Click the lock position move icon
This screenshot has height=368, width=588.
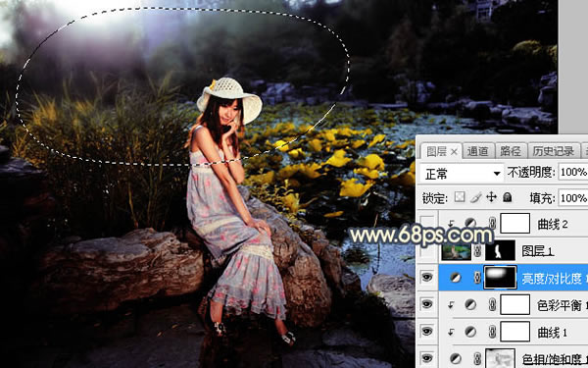pyautogui.click(x=492, y=197)
